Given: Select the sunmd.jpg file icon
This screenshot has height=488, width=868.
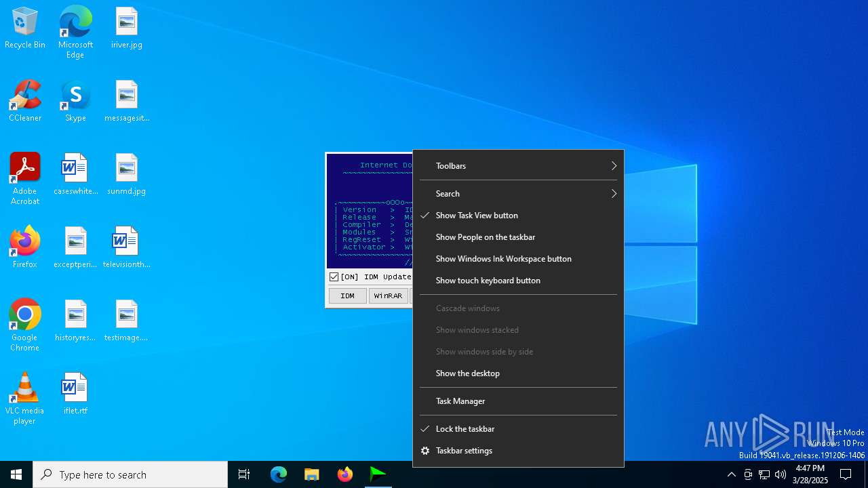Looking at the screenshot, I should click(127, 175).
